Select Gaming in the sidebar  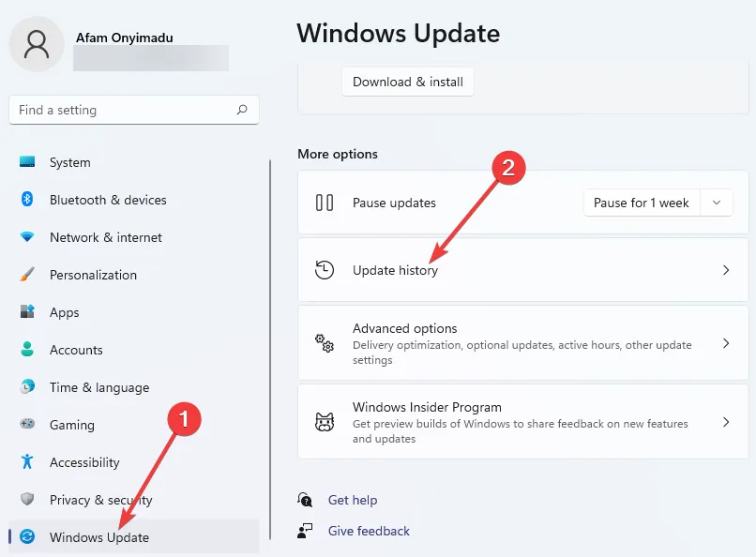pos(134,425)
